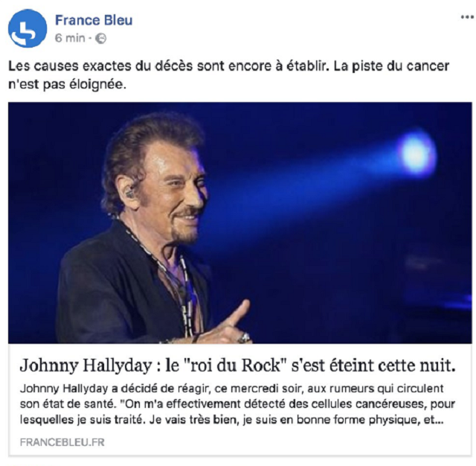Click the excerpt line starting "lesquelles je suis"
The width and height of the screenshot is (476, 466).
click(x=231, y=420)
